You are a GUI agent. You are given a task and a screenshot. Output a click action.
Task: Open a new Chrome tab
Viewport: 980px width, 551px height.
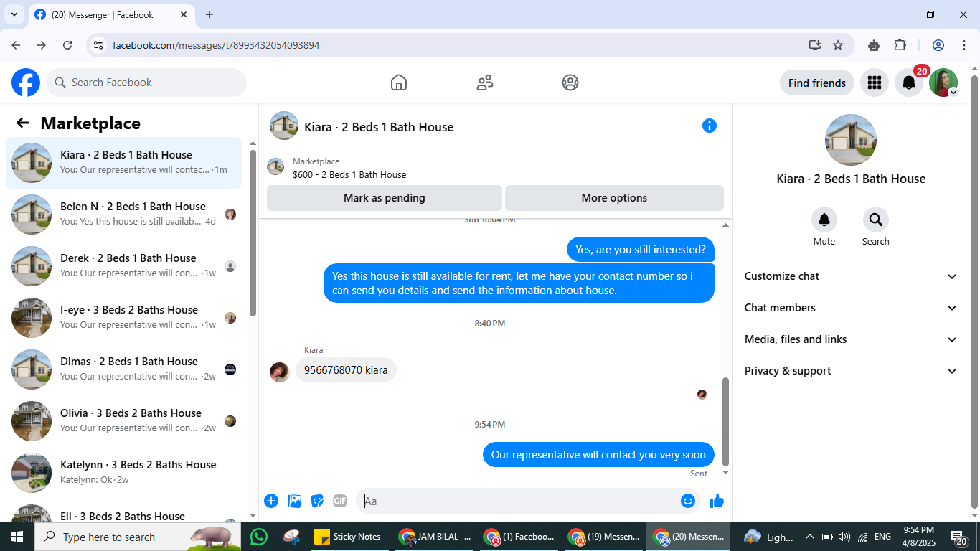(x=209, y=14)
